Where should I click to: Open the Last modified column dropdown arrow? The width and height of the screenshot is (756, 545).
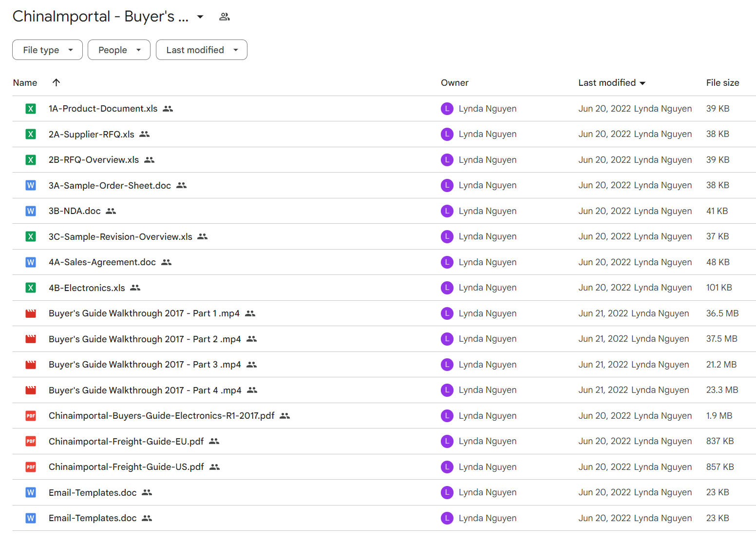pos(643,83)
